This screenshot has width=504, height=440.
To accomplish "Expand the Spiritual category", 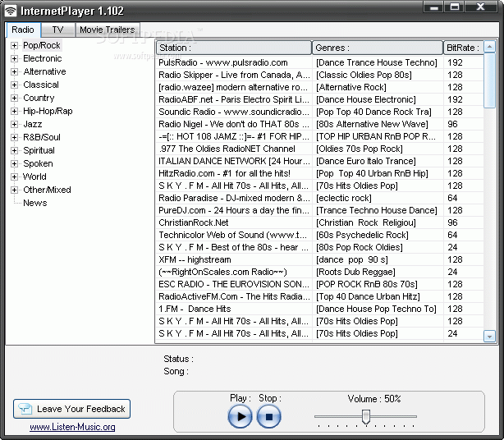I will (x=14, y=150).
